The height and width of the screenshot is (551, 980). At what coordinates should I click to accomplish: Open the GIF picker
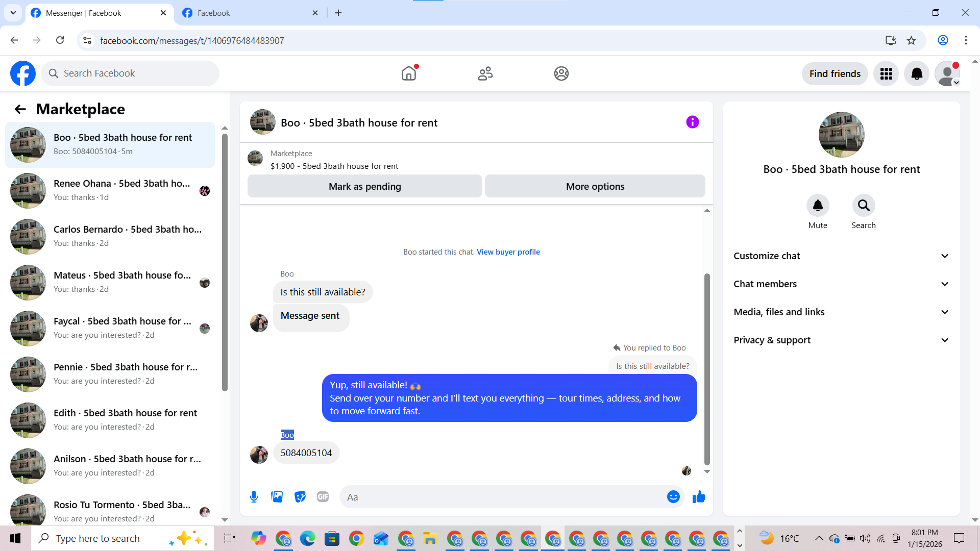point(323,497)
